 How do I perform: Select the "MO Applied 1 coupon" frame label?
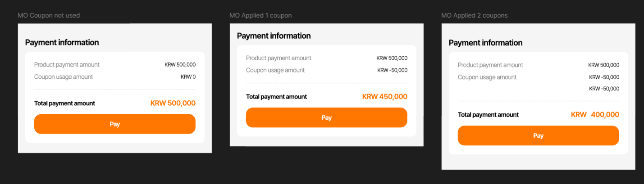coord(260,16)
